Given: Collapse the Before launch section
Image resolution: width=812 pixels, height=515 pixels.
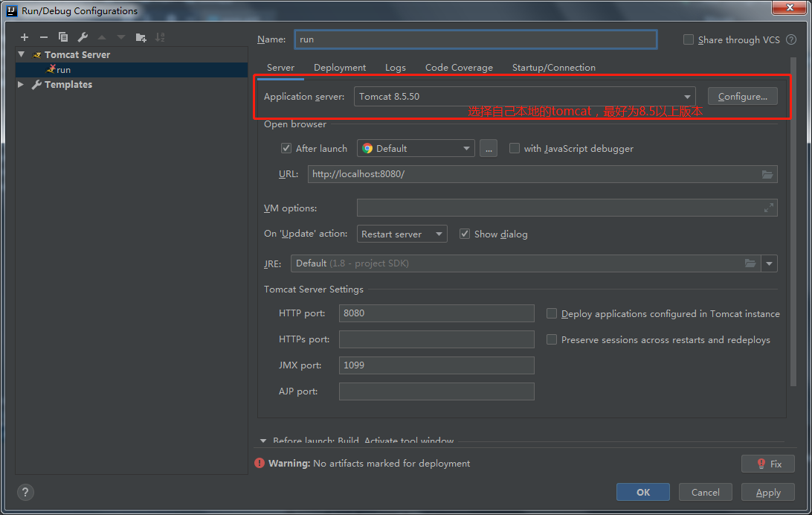Looking at the screenshot, I should pyautogui.click(x=263, y=441).
